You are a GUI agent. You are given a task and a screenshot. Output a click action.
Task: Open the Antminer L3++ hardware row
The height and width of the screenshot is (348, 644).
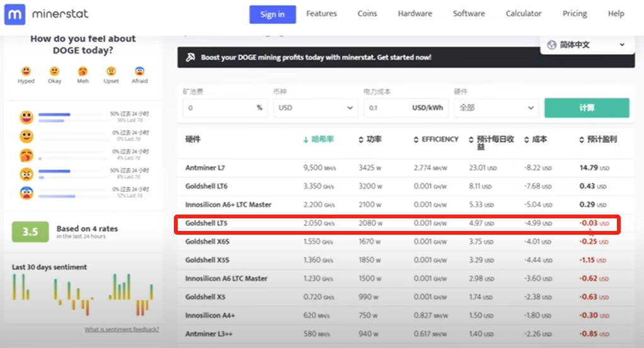(x=406, y=334)
